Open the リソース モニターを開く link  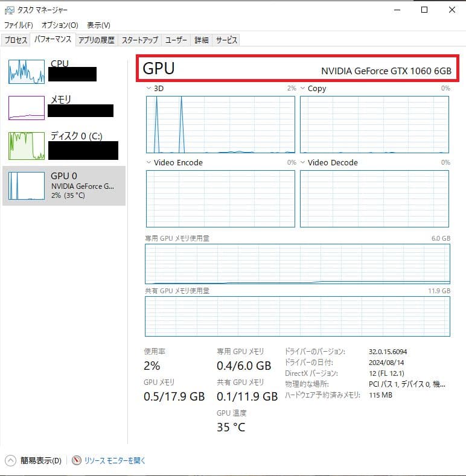[x=115, y=460]
